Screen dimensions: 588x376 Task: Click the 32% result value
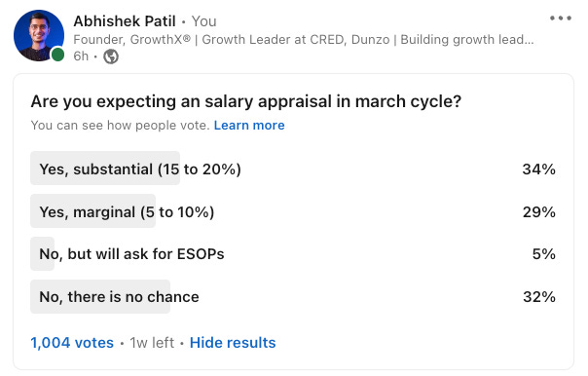coord(539,297)
